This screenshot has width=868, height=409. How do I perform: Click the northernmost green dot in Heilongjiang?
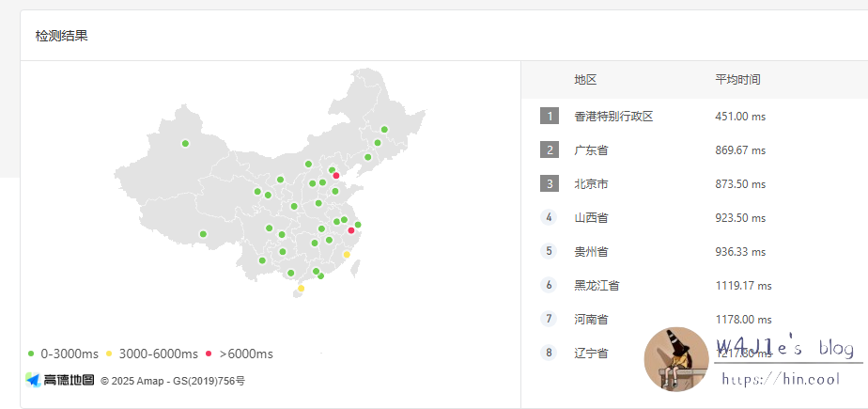(384, 130)
